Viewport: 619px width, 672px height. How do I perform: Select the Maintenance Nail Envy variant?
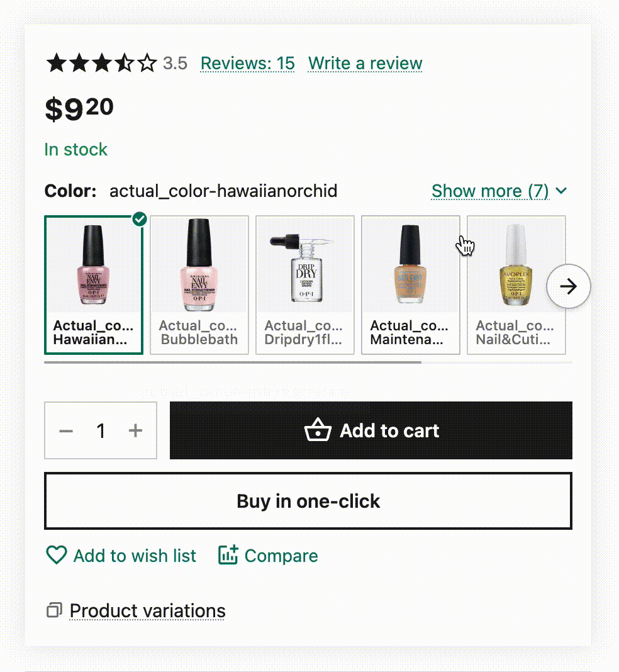[411, 285]
